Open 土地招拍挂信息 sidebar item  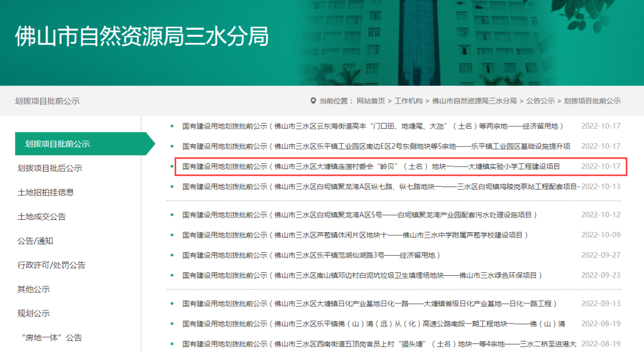[46, 192]
